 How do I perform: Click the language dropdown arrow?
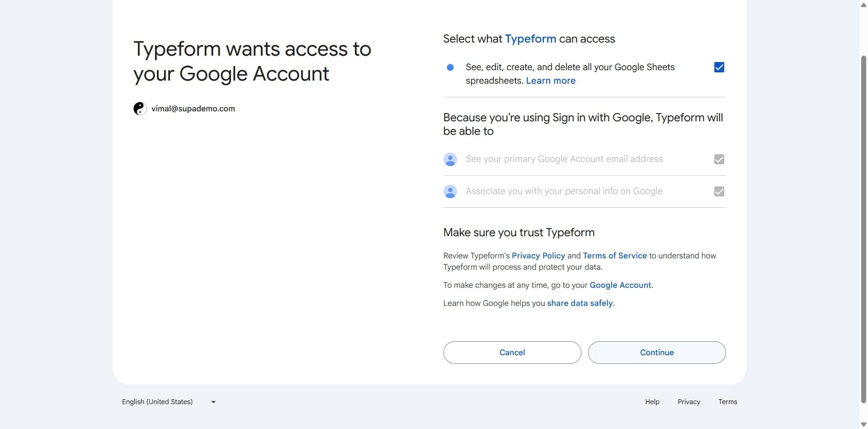213,401
